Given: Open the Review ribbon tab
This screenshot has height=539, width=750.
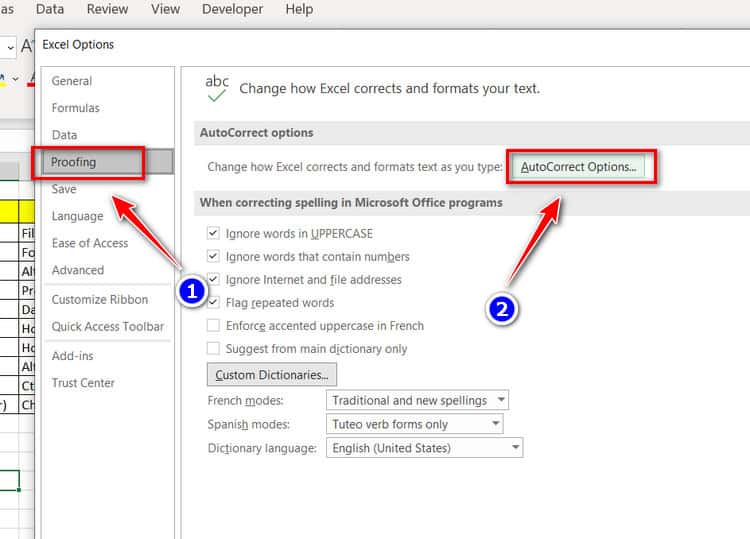Looking at the screenshot, I should point(107,9).
